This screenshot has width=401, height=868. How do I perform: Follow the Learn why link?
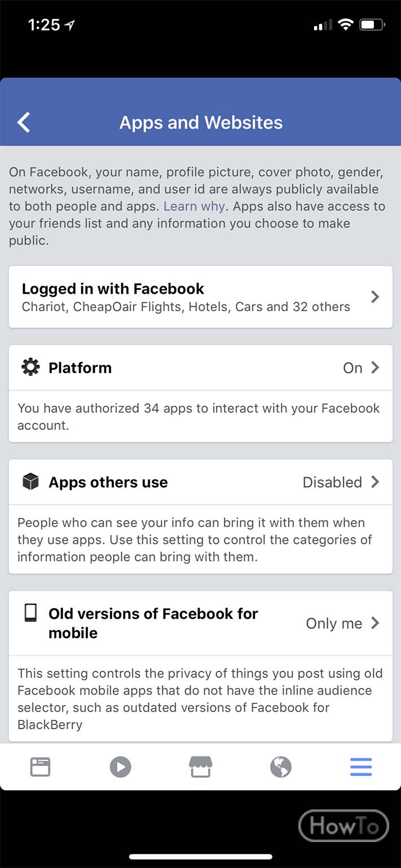(x=194, y=206)
